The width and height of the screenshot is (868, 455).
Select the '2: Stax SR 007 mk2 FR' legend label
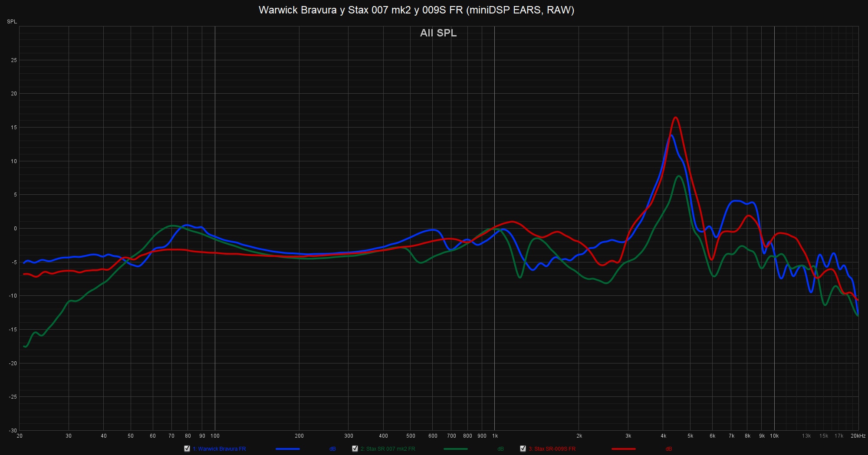tap(388, 449)
